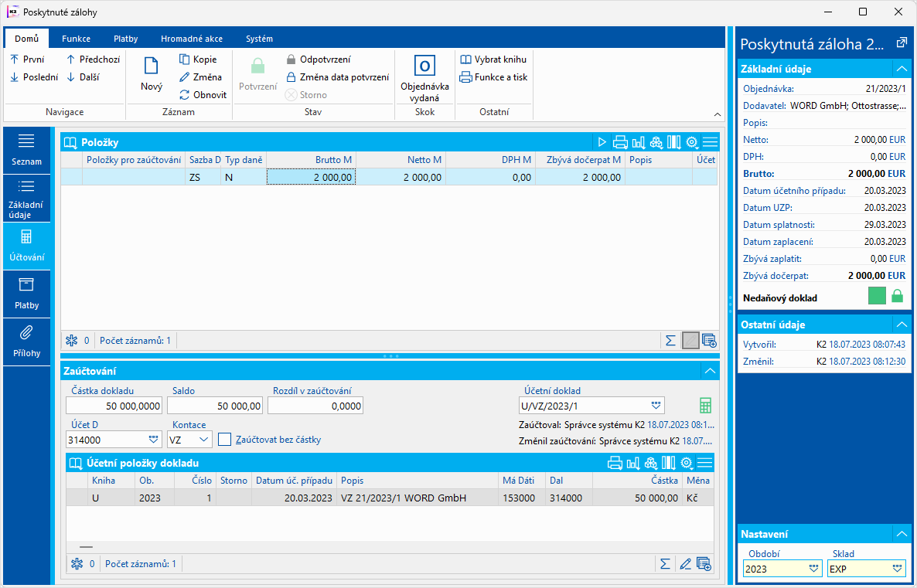
Task: Open the Přílohy attachments sidebar icon
Action: (26, 340)
